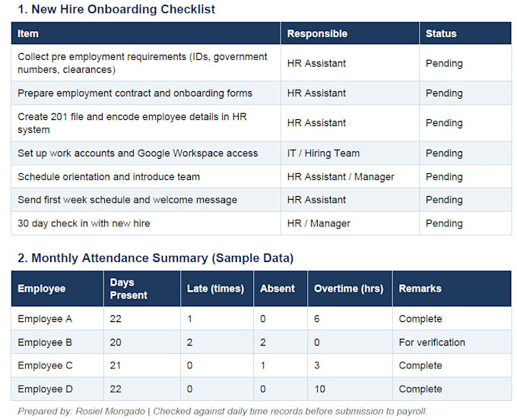
Task: Click the 'HR / Manager' responsible cell
Action: pyautogui.click(x=350, y=223)
